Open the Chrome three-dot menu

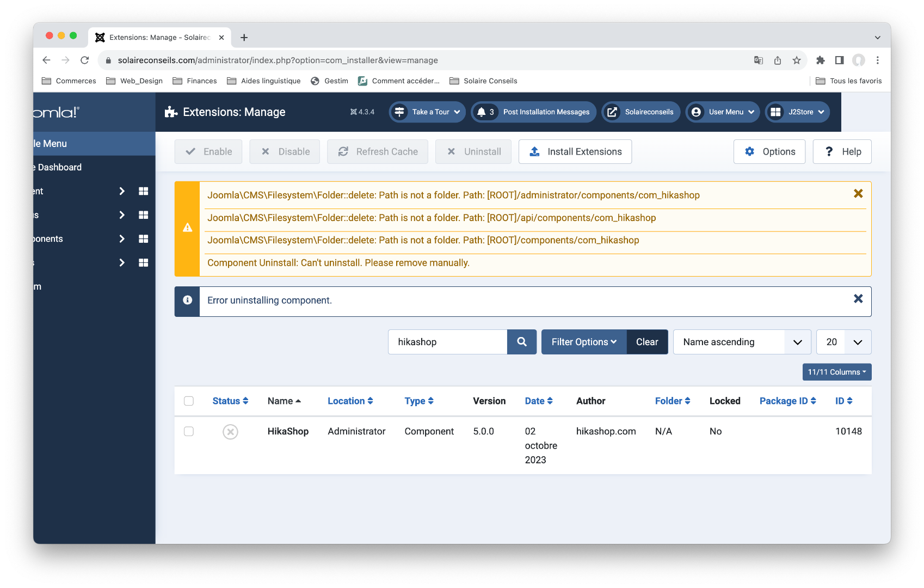point(878,60)
